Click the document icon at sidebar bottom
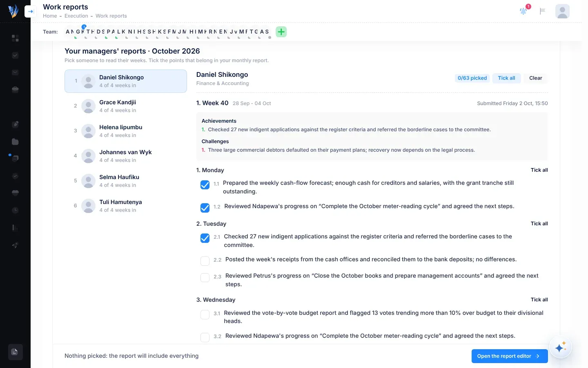The height and width of the screenshot is (368, 588). pos(15,352)
